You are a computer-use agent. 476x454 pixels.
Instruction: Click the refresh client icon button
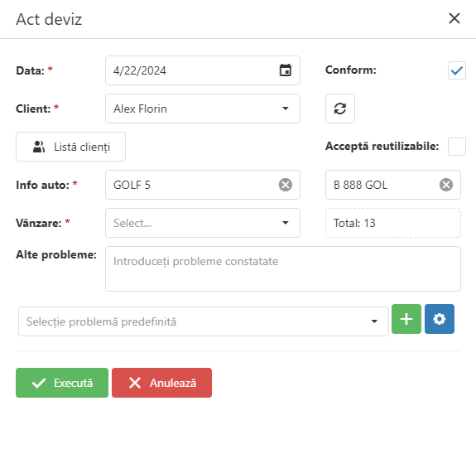pos(340,109)
